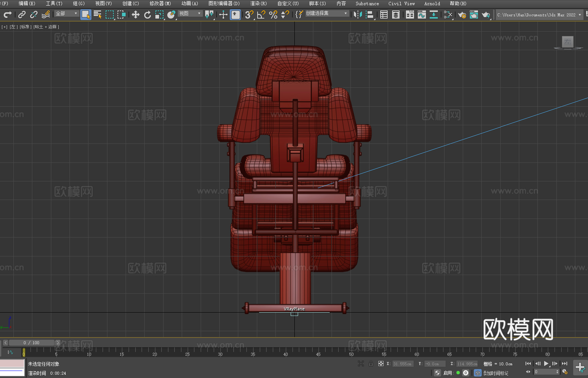Click the Select and Place tool

click(171, 14)
